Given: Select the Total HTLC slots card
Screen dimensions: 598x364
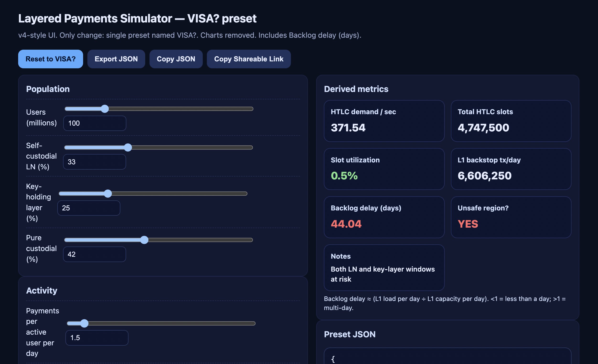Looking at the screenshot, I should [511, 121].
